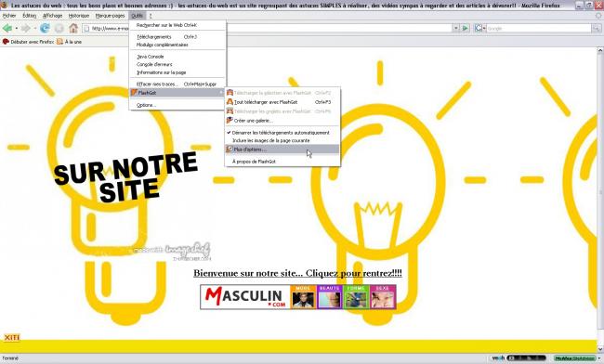
Task: Click the green Go arrow beside the address bar
Action: tap(466, 28)
